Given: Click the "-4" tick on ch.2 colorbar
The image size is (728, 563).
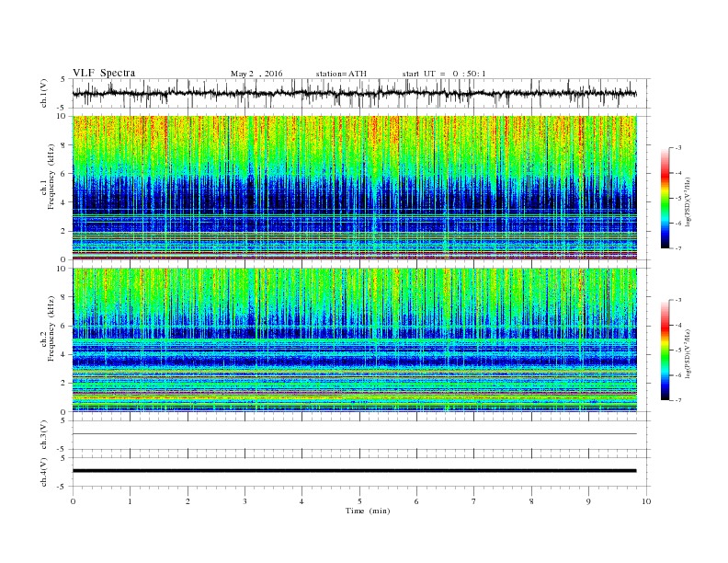Looking at the screenshot, I should [678, 325].
